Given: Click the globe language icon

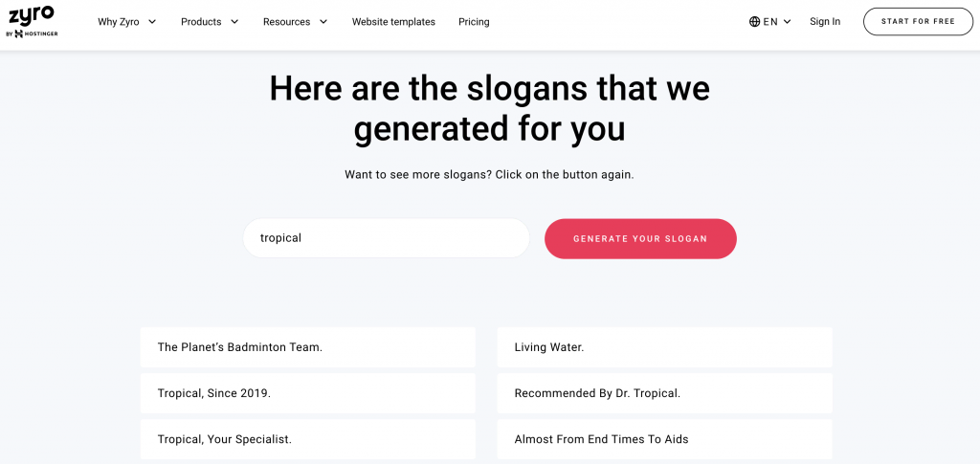Looking at the screenshot, I should tap(754, 22).
